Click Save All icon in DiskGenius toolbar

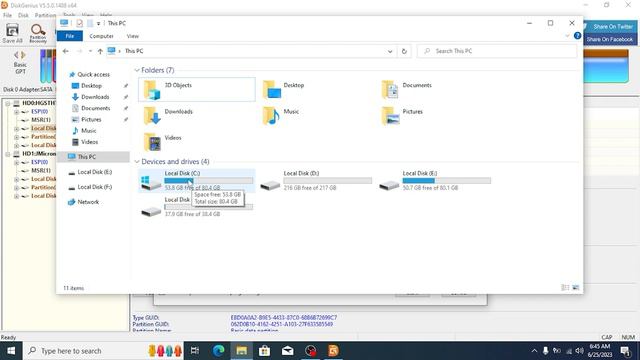(12, 33)
